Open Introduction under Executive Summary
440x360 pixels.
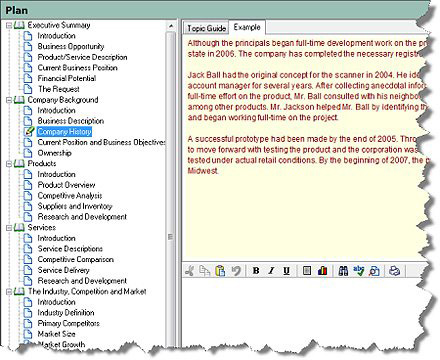(56, 36)
